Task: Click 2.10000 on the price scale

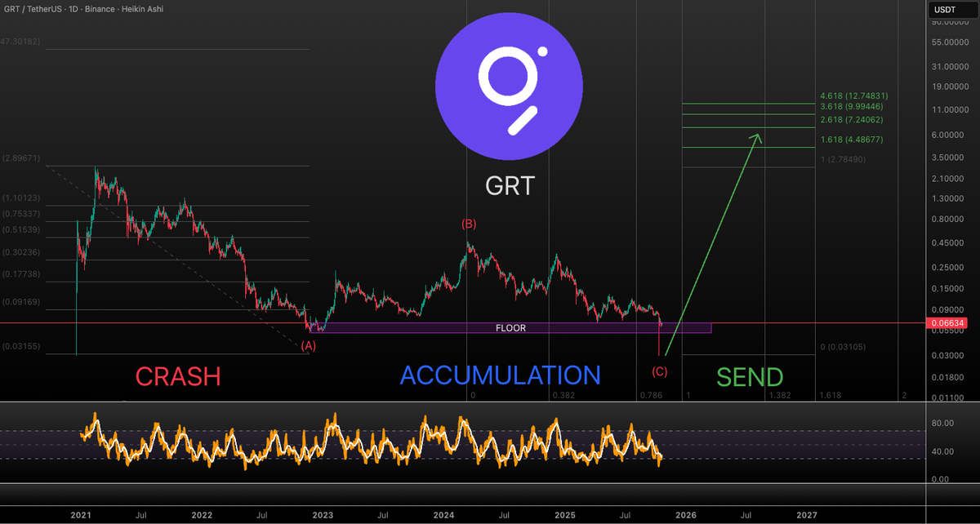Action: tap(950, 178)
